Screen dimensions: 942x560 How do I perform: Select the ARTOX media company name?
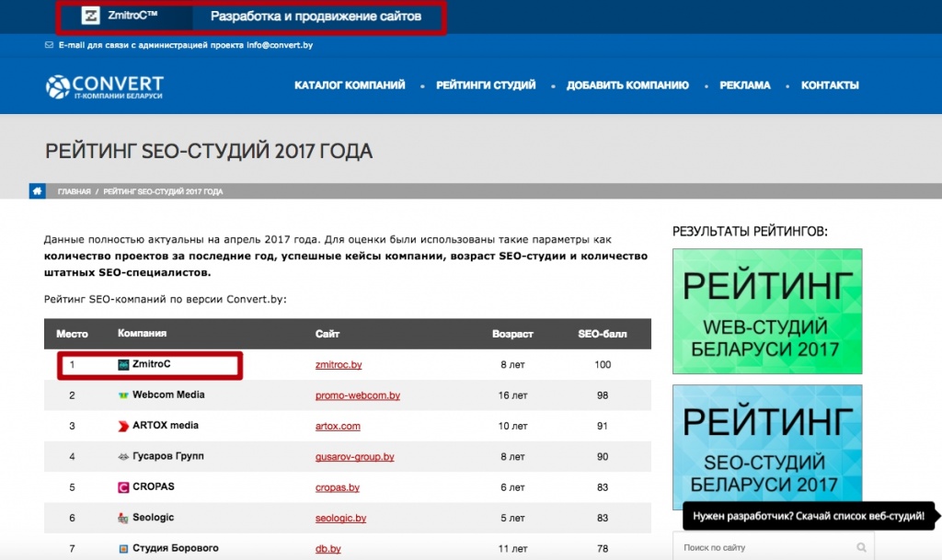pos(166,425)
